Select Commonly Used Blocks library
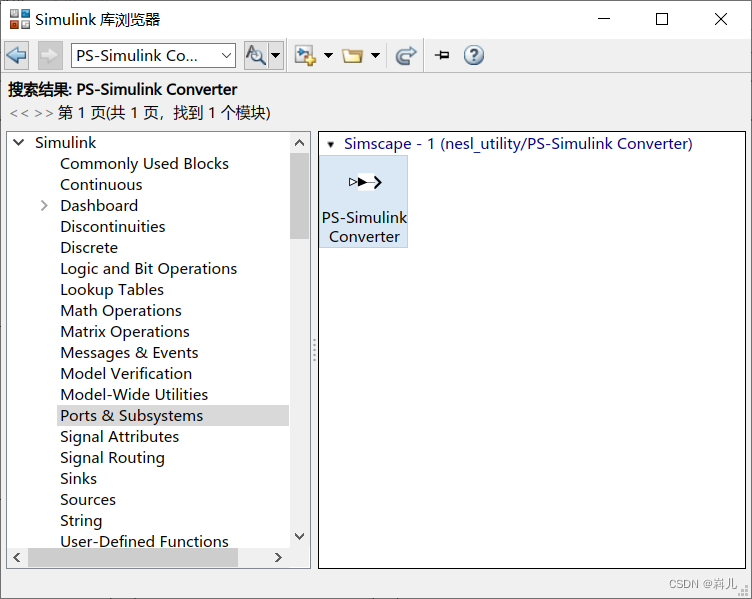This screenshot has width=752, height=599. (x=144, y=164)
